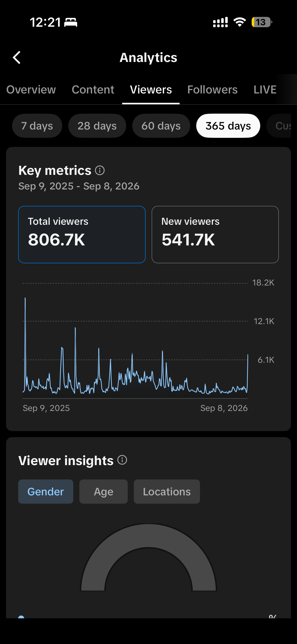Tap the Wi-Fi status icon
This screenshot has height=644, width=297.
(x=240, y=22)
